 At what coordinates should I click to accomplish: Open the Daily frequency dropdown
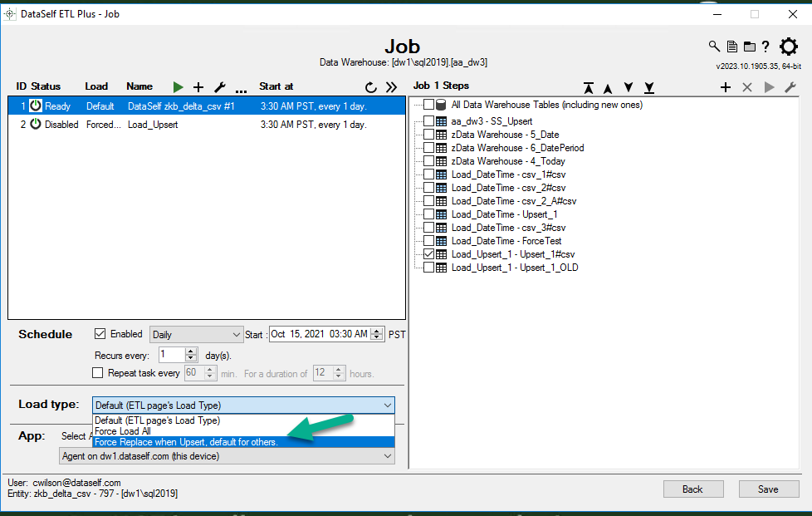(196, 334)
